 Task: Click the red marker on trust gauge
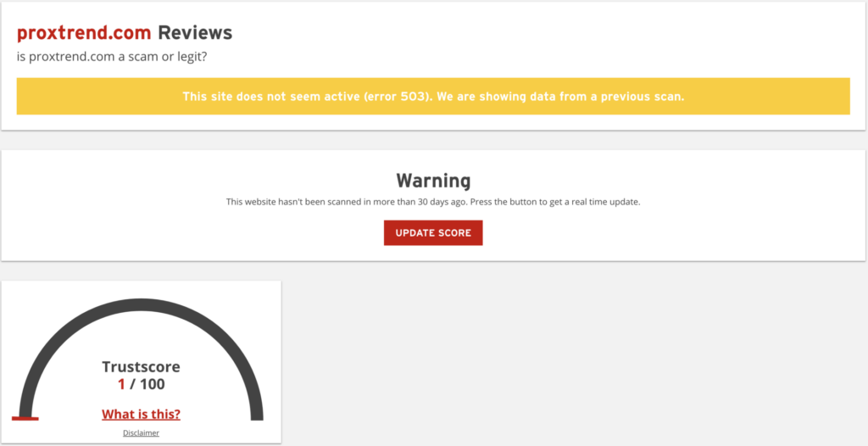pos(25,418)
